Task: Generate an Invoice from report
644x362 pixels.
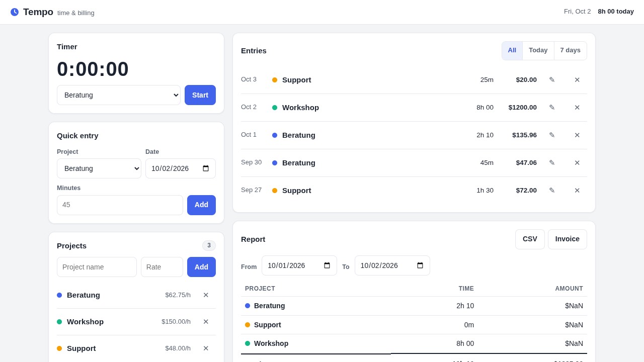Action: coord(568,239)
